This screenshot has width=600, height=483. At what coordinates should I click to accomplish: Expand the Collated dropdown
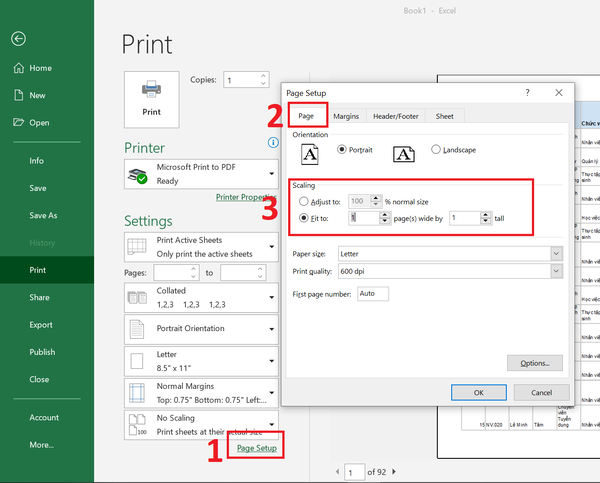201,298
